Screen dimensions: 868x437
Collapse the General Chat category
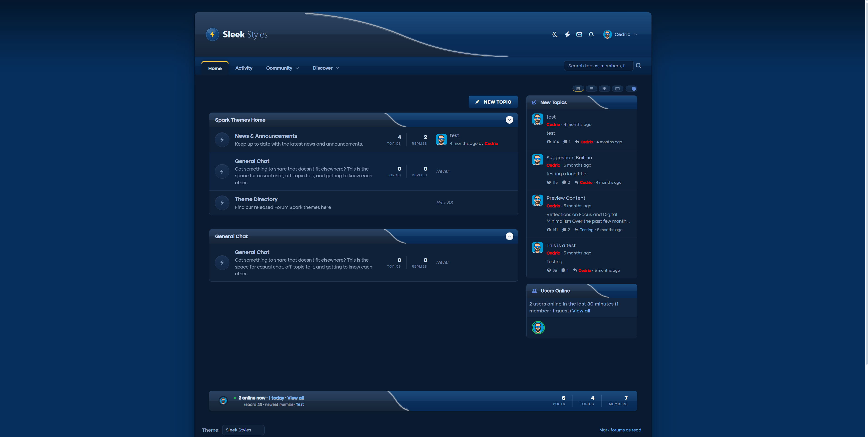coord(509,236)
